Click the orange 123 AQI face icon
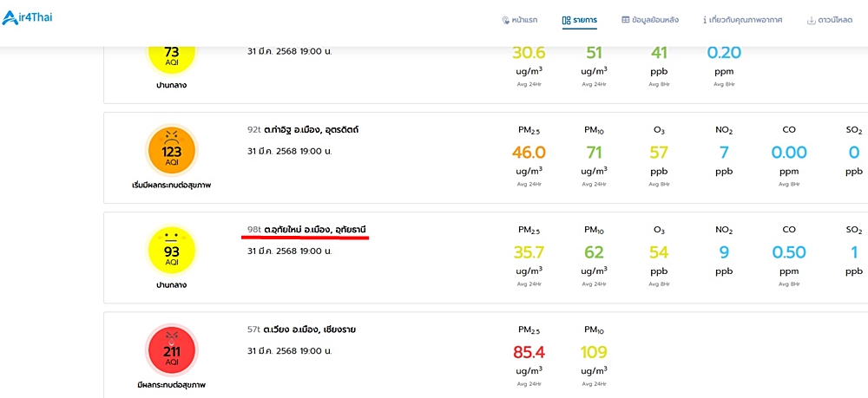This screenshot has width=868, height=398. pyautogui.click(x=172, y=150)
